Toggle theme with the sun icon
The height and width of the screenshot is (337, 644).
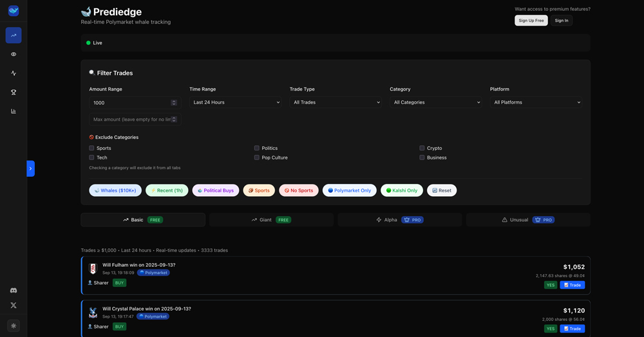(x=14, y=325)
